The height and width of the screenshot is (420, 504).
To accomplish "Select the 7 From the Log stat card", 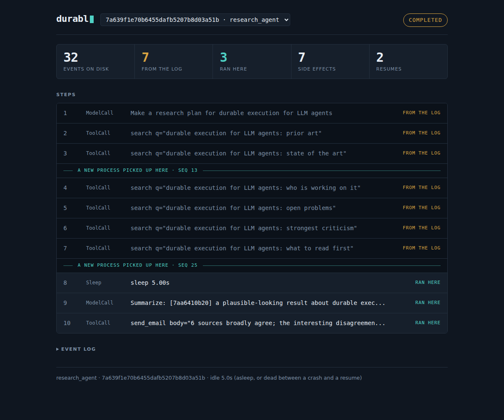I will click(174, 62).
